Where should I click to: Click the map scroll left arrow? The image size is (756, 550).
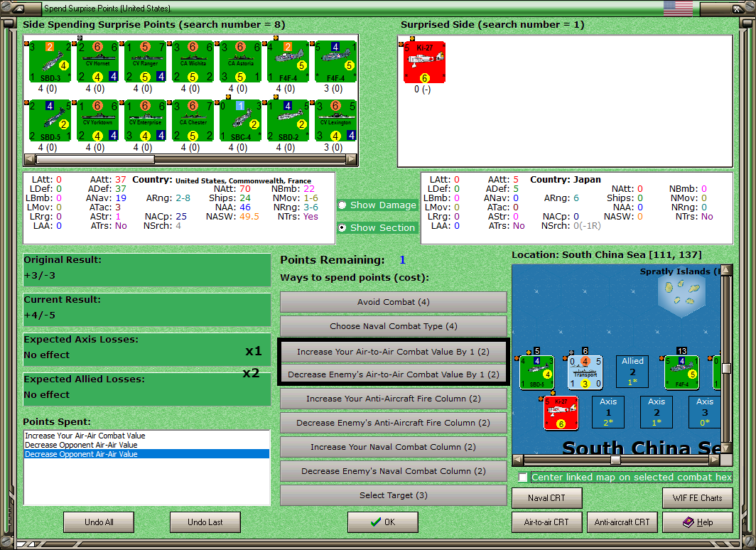pyautogui.click(x=518, y=460)
